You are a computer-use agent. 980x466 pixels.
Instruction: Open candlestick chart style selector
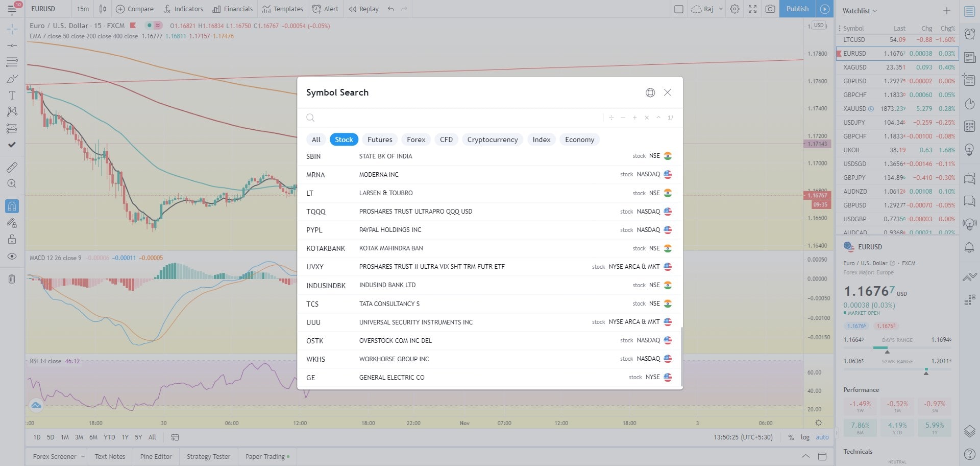[x=103, y=9]
